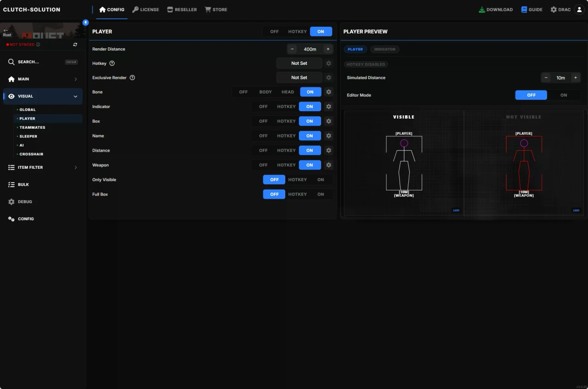Turn Full Box ON
588x389 pixels.
pos(321,194)
